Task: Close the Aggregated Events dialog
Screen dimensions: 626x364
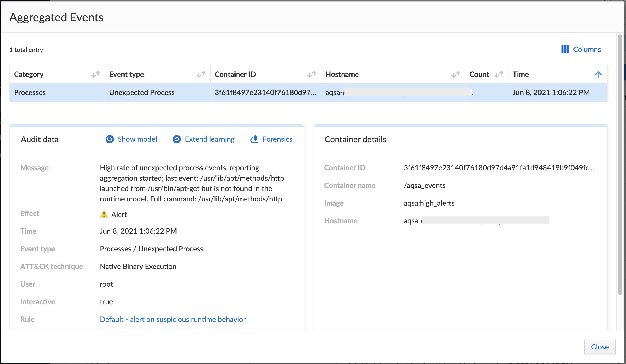Action: click(x=600, y=347)
